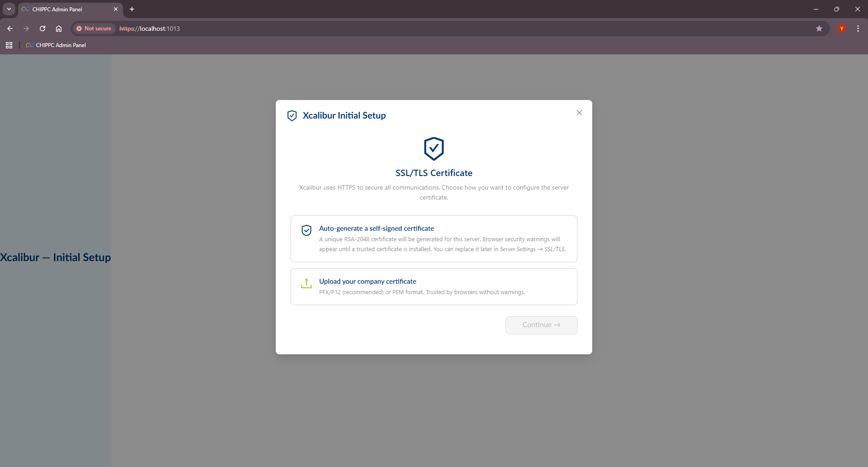The width and height of the screenshot is (868, 467).
Task: Click the browser back arrow
Action: click(x=10, y=29)
